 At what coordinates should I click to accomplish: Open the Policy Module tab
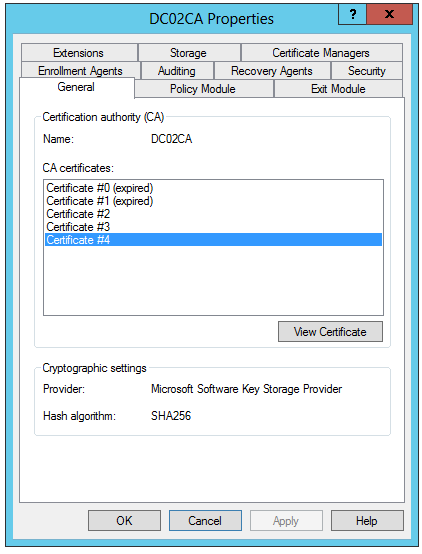tap(204, 89)
